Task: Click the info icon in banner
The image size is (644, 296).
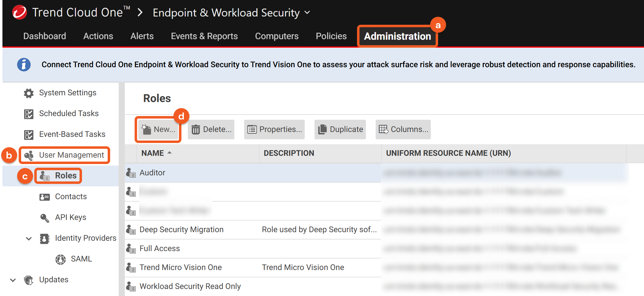Action: pos(24,65)
